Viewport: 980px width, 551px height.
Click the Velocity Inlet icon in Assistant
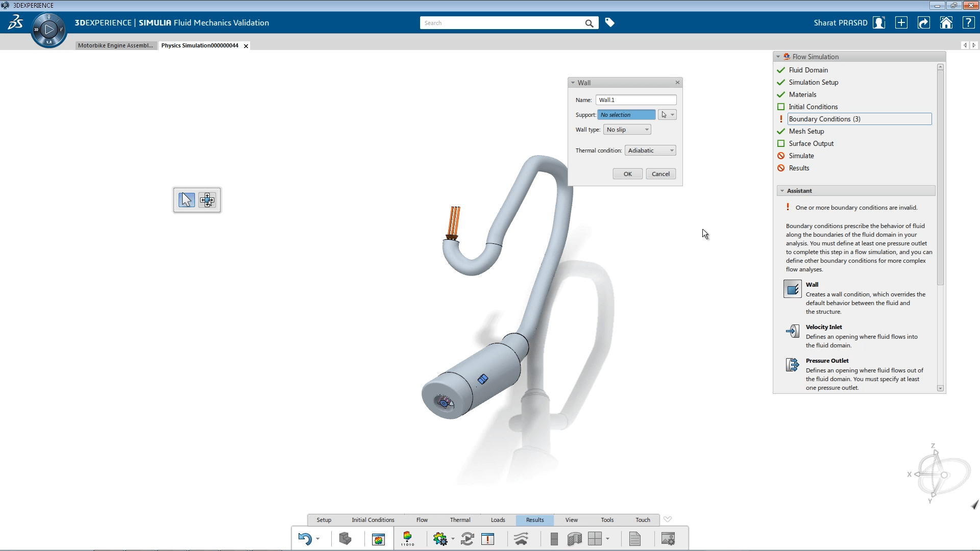tap(793, 331)
